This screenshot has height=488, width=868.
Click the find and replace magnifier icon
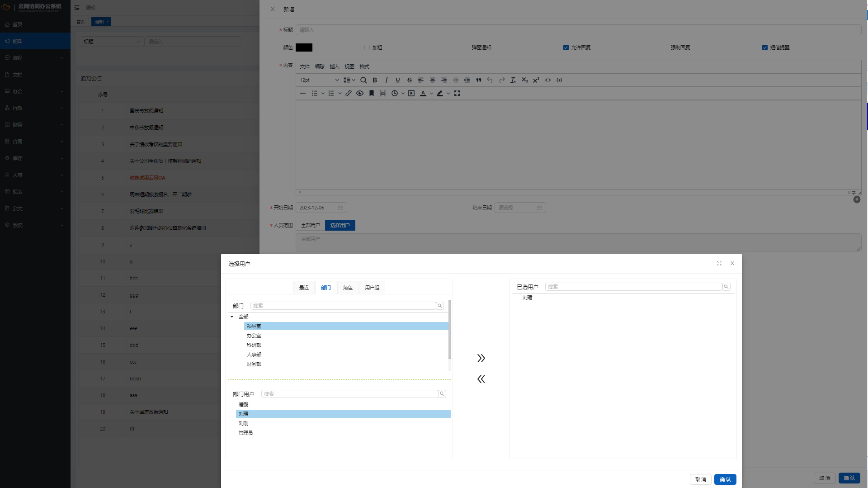[x=363, y=80]
